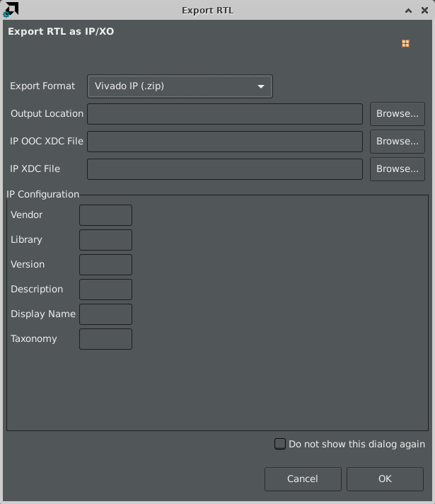Screen dimensions: 435x504
Task: Browse for the IP OOC XDC File
Action: point(398,142)
